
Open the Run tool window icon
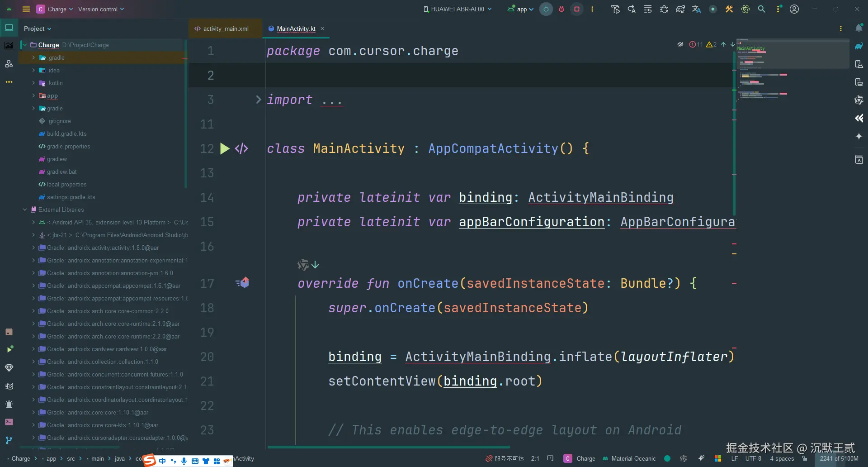point(9,349)
